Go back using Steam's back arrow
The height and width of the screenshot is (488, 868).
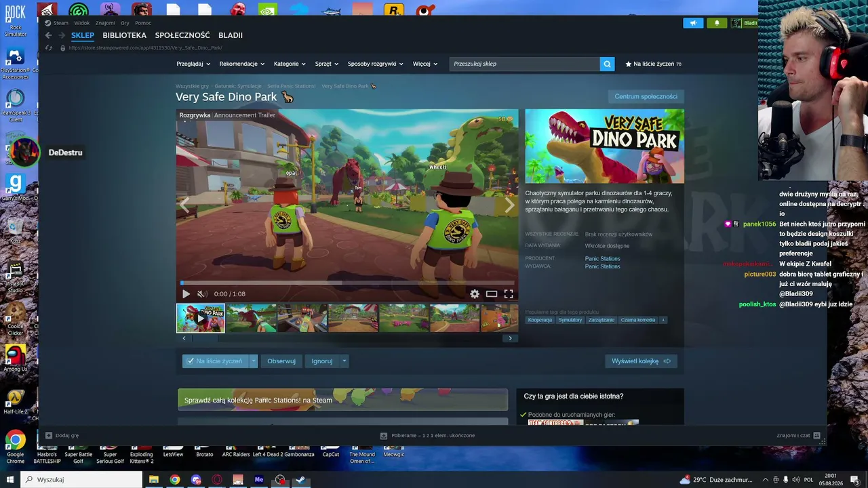[48, 35]
